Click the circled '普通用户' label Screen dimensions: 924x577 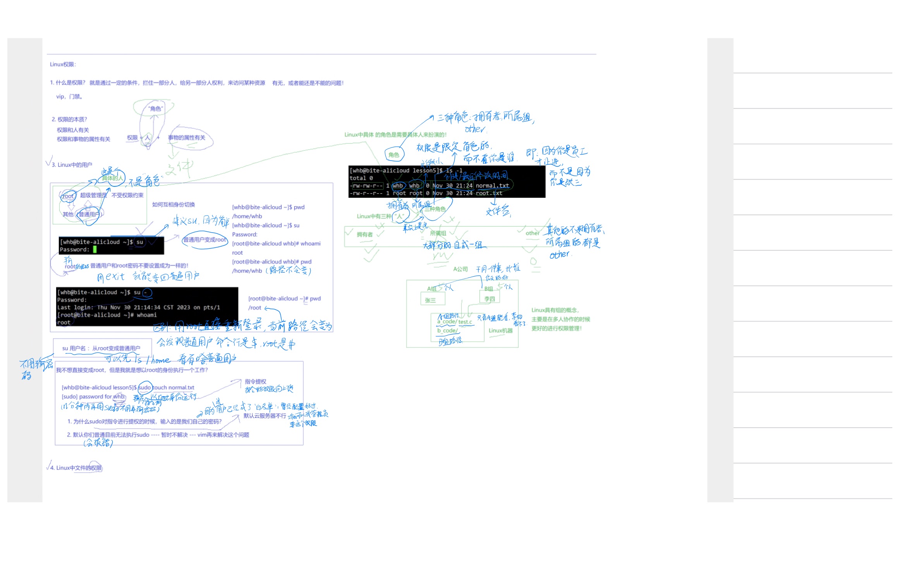point(89,214)
